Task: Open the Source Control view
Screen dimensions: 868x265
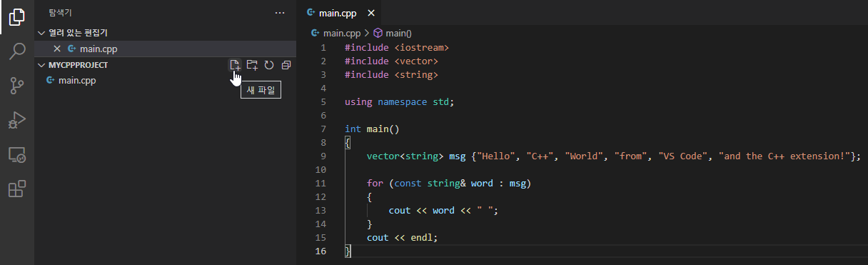Action: coord(17,86)
